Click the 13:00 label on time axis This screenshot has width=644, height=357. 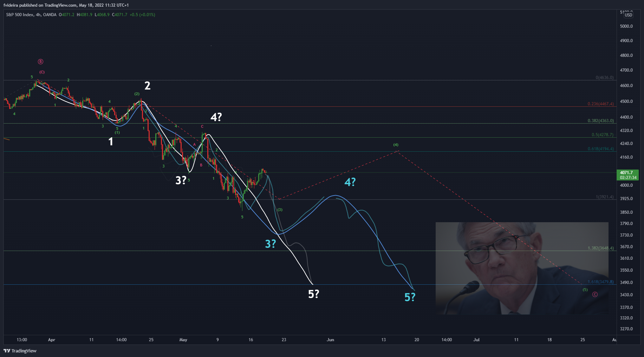click(x=22, y=340)
